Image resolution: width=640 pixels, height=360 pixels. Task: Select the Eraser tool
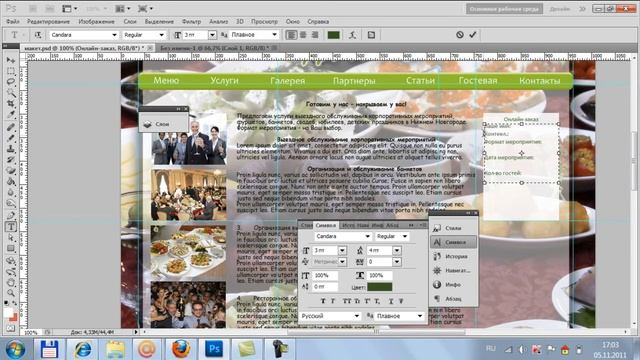11,171
